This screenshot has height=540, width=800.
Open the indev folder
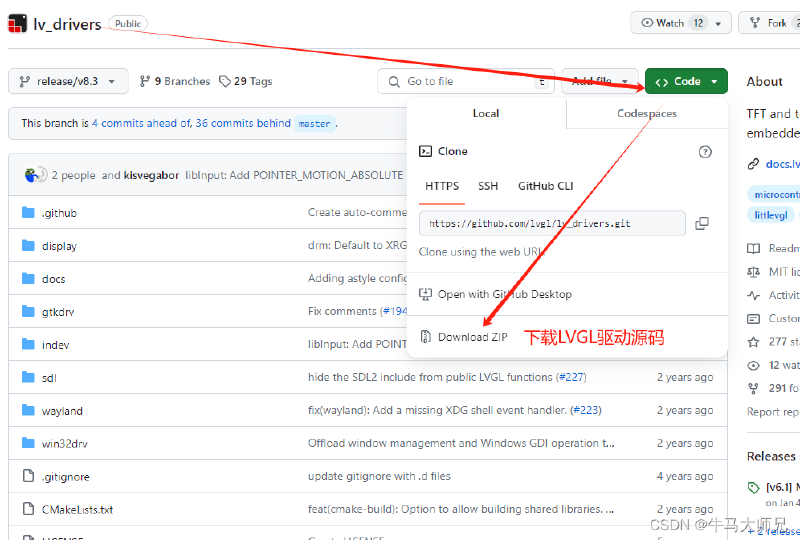pos(55,345)
